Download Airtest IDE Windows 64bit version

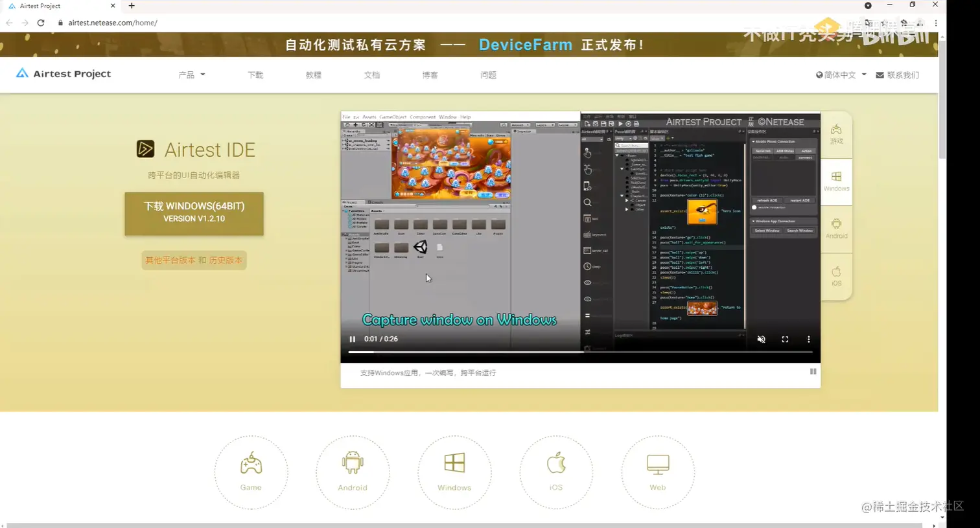(x=194, y=213)
